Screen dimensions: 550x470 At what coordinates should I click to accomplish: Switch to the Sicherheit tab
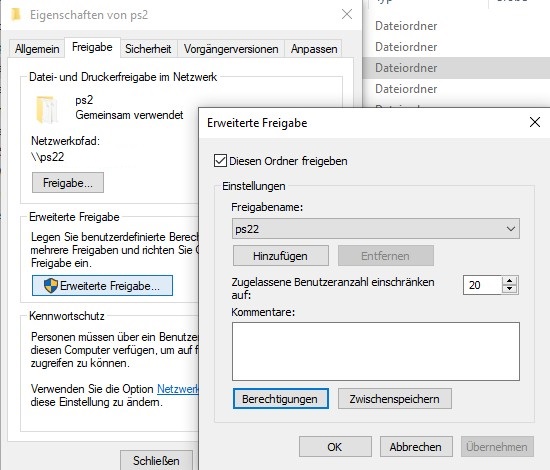148,49
